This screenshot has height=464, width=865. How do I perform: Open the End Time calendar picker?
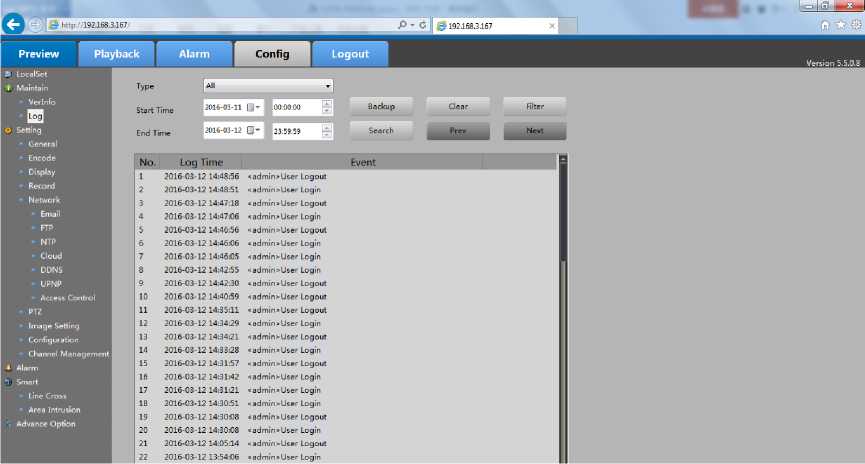tap(254, 131)
